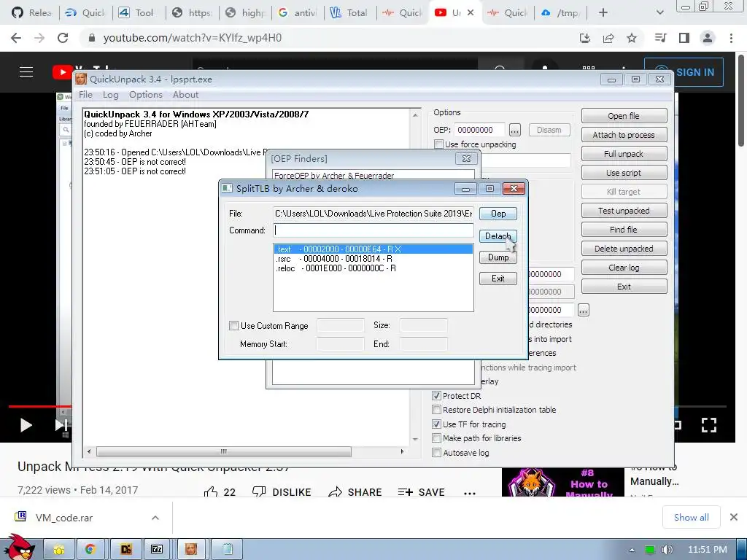Click the Open file button
The height and width of the screenshot is (560, 747).
click(624, 116)
